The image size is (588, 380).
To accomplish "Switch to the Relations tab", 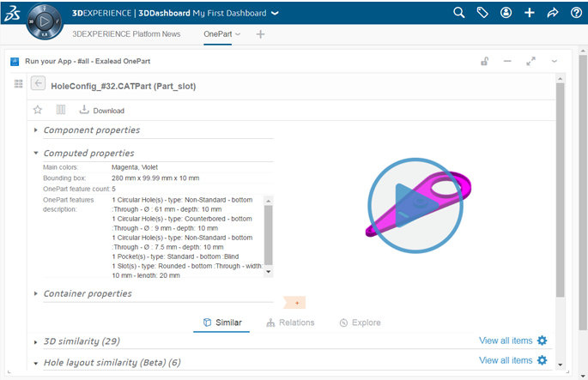I will (290, 323).
